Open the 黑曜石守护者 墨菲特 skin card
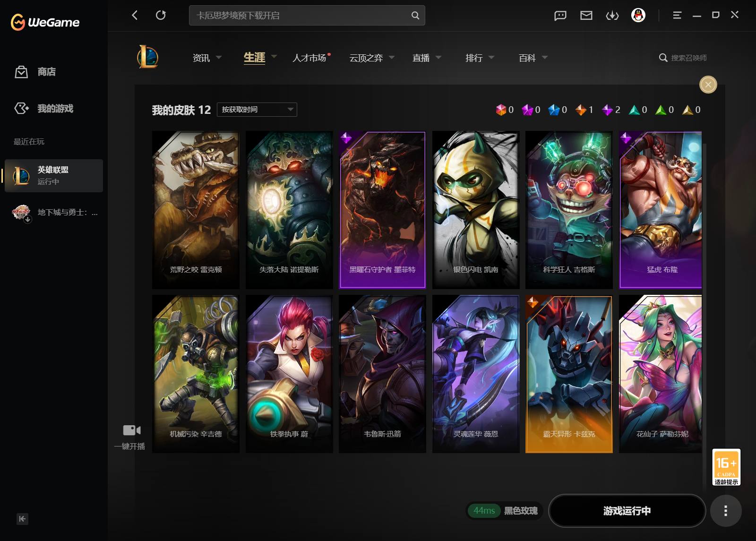756x541 pixels. (x=382, y=210)
